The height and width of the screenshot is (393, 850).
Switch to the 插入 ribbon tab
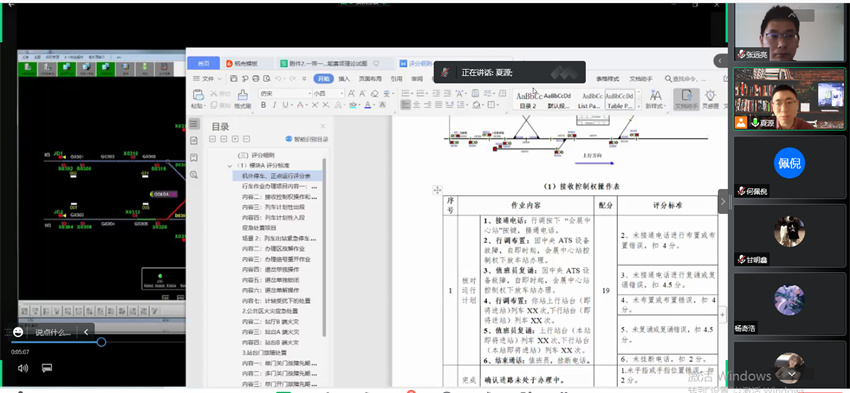[x=344, y=79]
